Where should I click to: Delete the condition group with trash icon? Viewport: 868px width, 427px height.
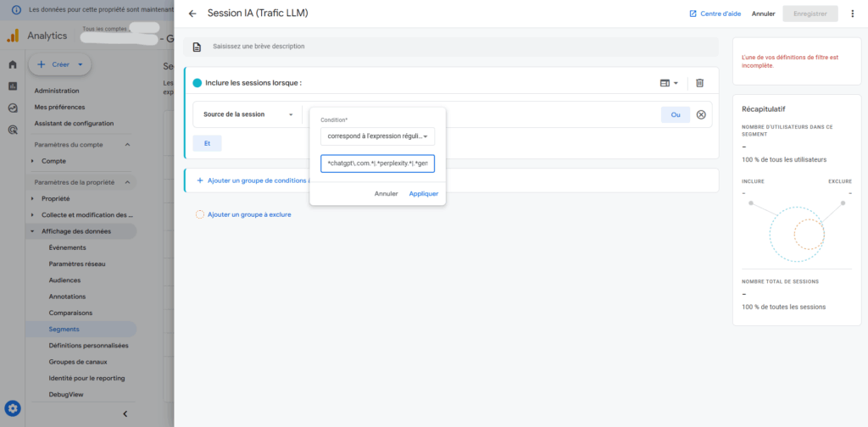(x=699, y=83)
